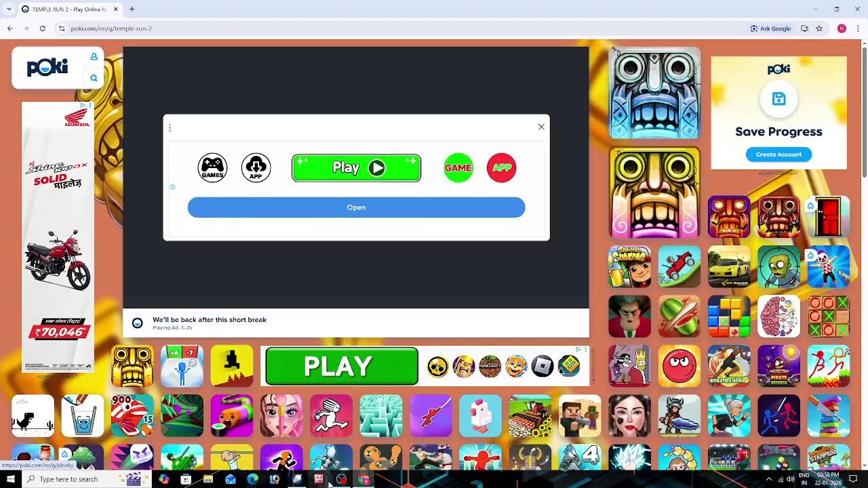
Task: Click the black APP download icon in the ad
Action: click(256, 167)
